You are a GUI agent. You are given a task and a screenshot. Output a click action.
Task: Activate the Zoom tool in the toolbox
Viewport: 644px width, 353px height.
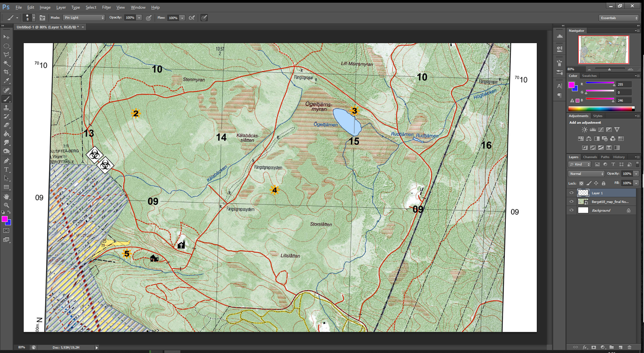point(6,205)
